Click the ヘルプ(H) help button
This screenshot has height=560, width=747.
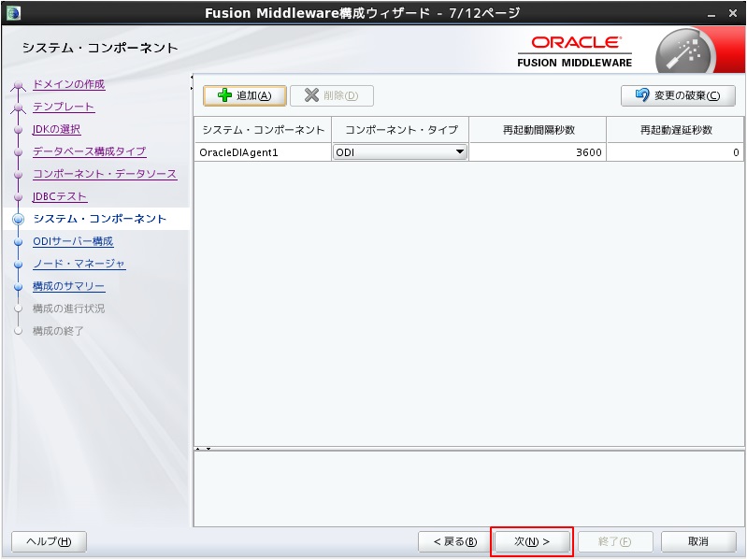coord(49,541)
